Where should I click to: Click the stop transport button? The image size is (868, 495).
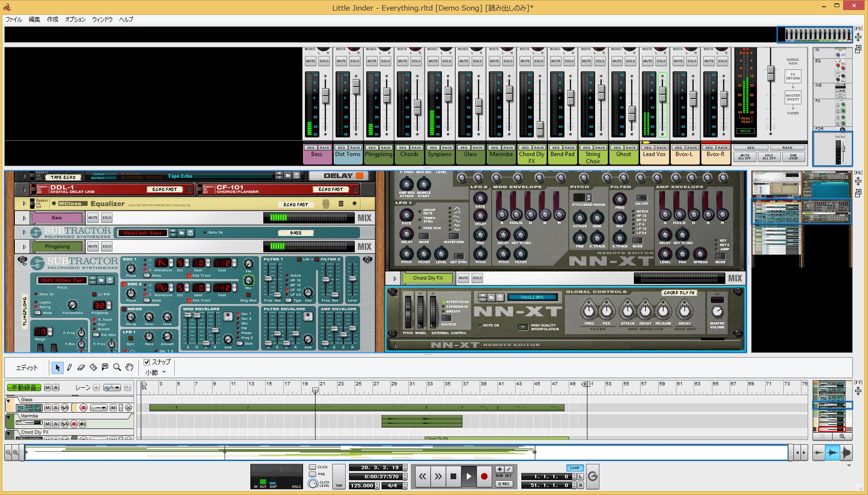pyautogui.click(x=453, y=476)
